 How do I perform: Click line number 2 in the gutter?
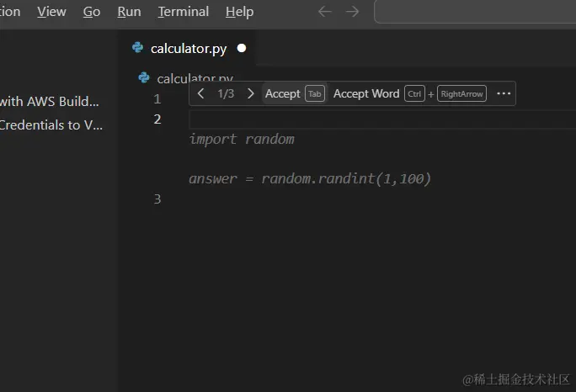point(157,119)
